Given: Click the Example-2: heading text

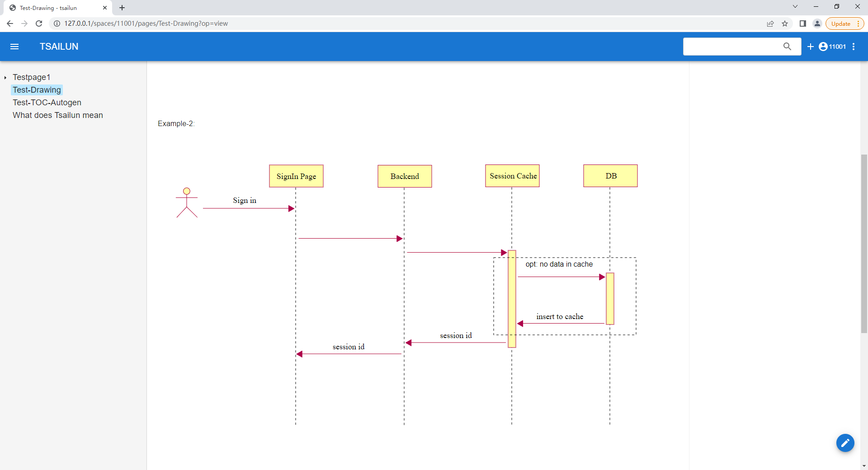Looking at the screenshot, I should coord(176,123).
